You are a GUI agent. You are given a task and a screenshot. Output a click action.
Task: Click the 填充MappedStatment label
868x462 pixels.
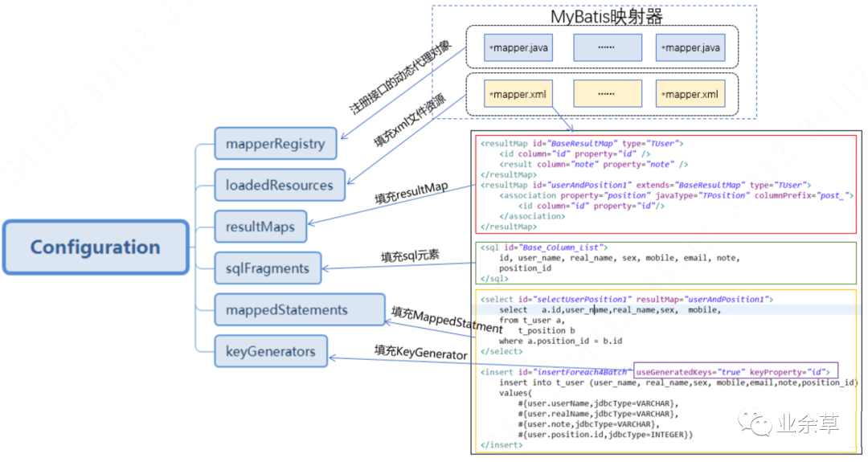pos(447,320)
